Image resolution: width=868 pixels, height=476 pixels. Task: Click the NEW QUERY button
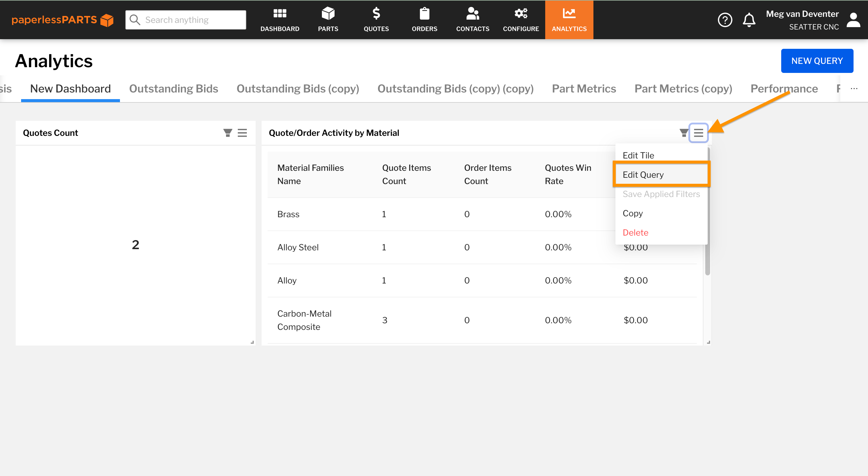(817, 61)
